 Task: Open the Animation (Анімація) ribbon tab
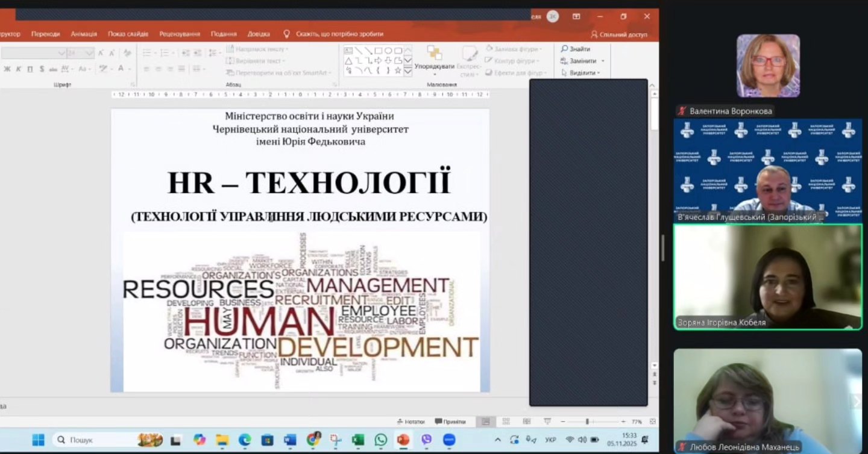point(84,34)
